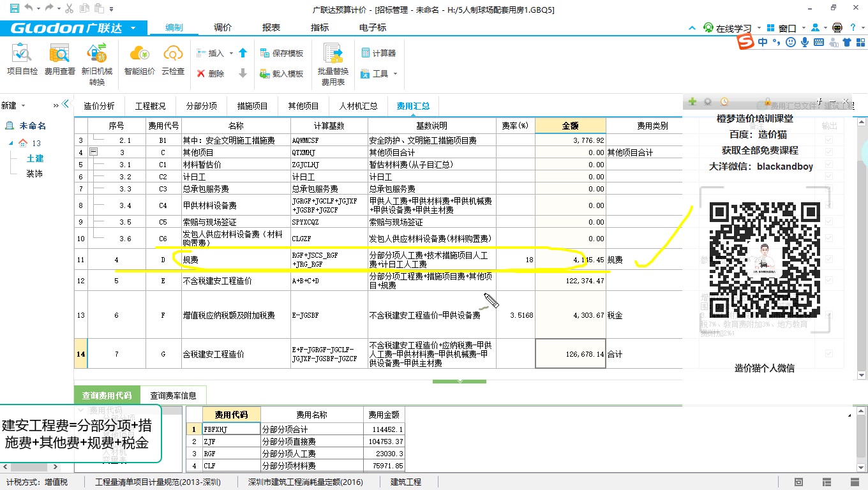Open the 人材机汇总 tab
The width and height of the screenshot is (868, 490).
(358, 106)
